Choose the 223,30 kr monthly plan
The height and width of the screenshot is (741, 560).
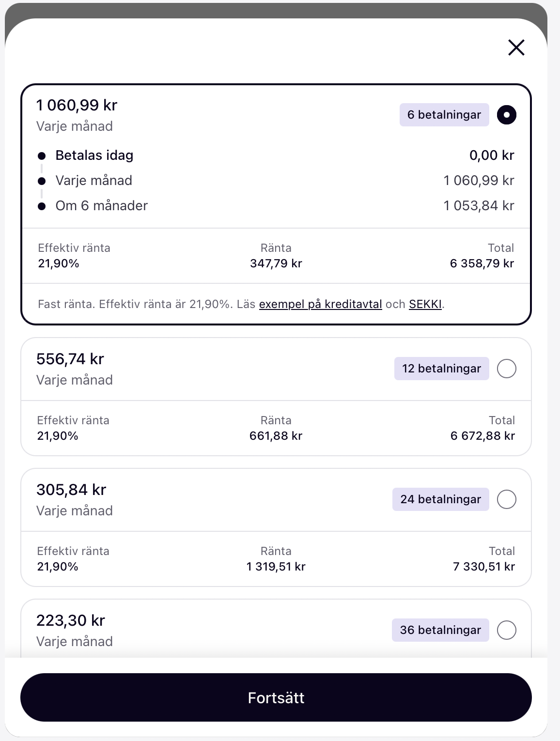(276, 628)
